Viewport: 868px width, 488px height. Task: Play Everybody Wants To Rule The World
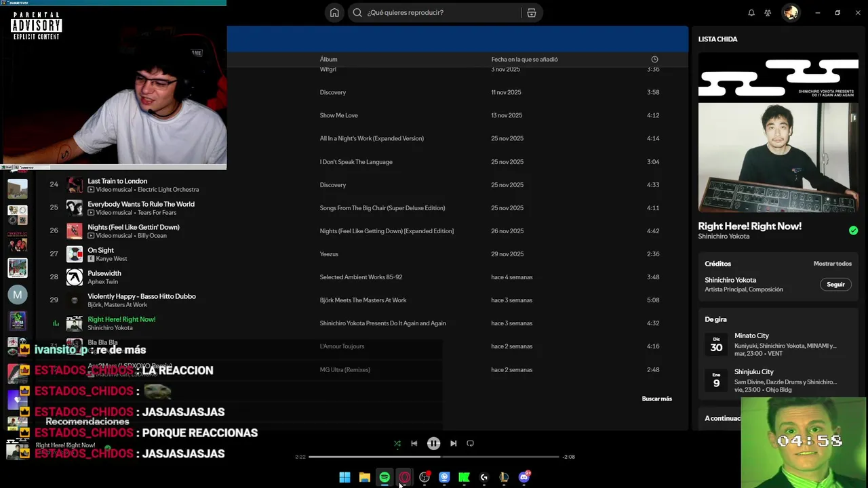point(141,204)
